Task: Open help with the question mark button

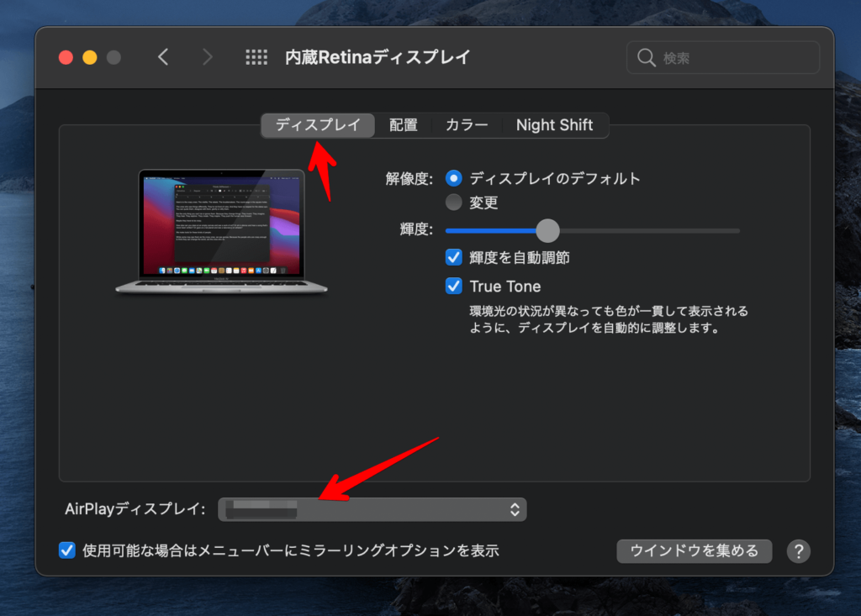Action: tap(799, 550)
